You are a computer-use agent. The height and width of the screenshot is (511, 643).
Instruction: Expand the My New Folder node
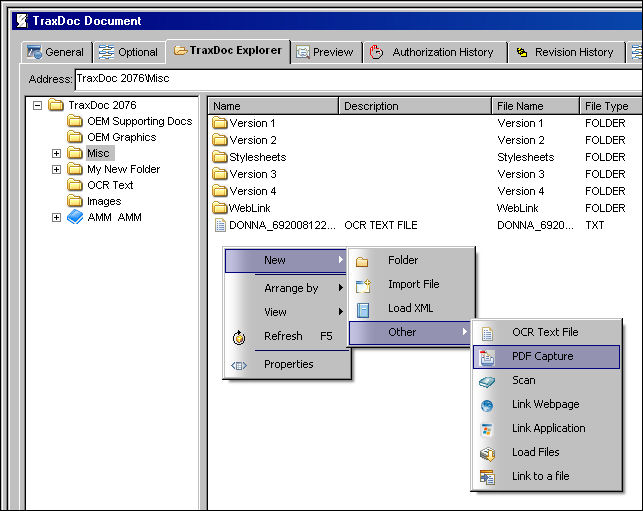(57, 169)
